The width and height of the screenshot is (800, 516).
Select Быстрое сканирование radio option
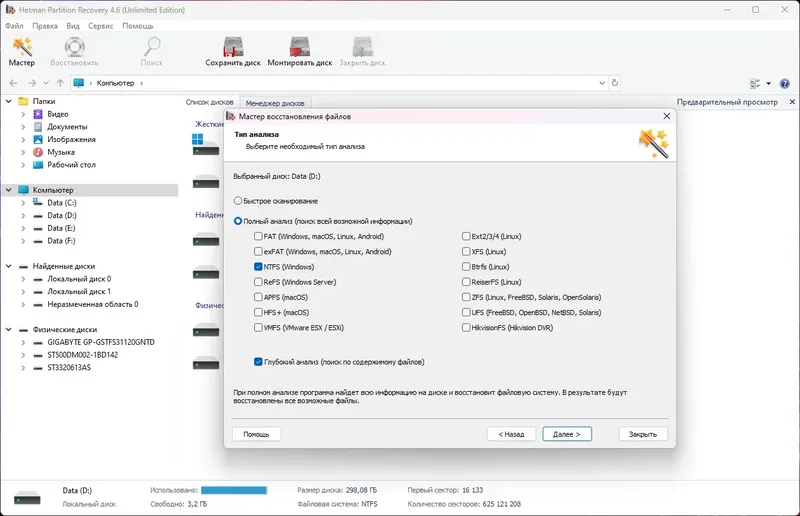click(x=238, y=201)
